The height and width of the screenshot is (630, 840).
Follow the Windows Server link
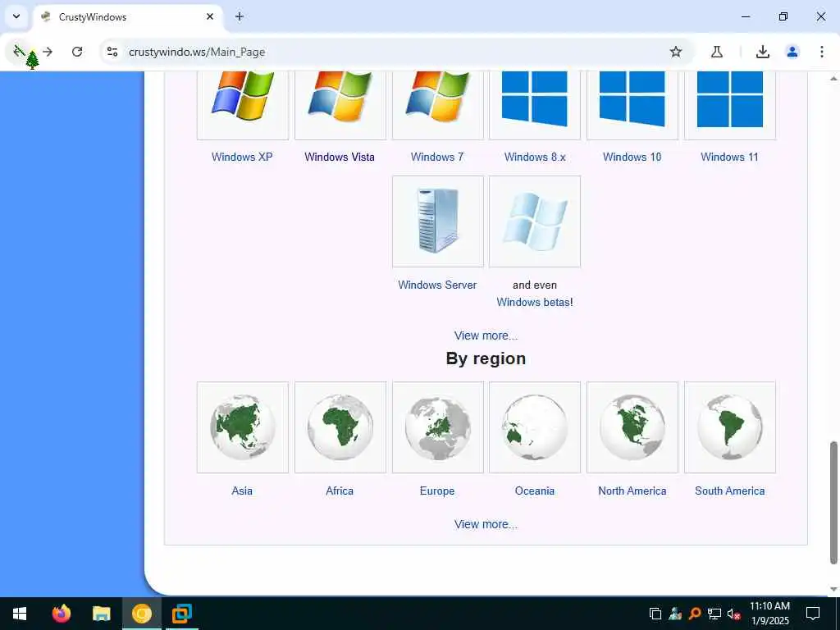click(x=437, y=285)
